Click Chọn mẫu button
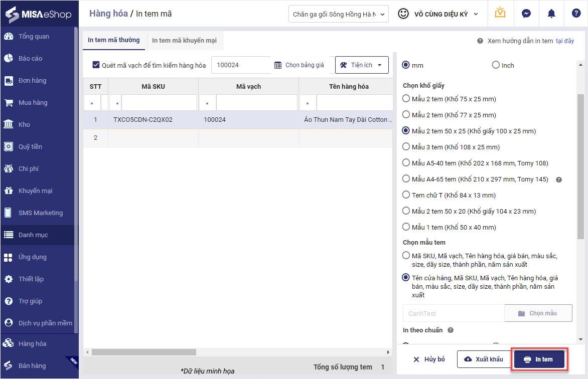Viewport: 588px width, 379px height. 538,313
